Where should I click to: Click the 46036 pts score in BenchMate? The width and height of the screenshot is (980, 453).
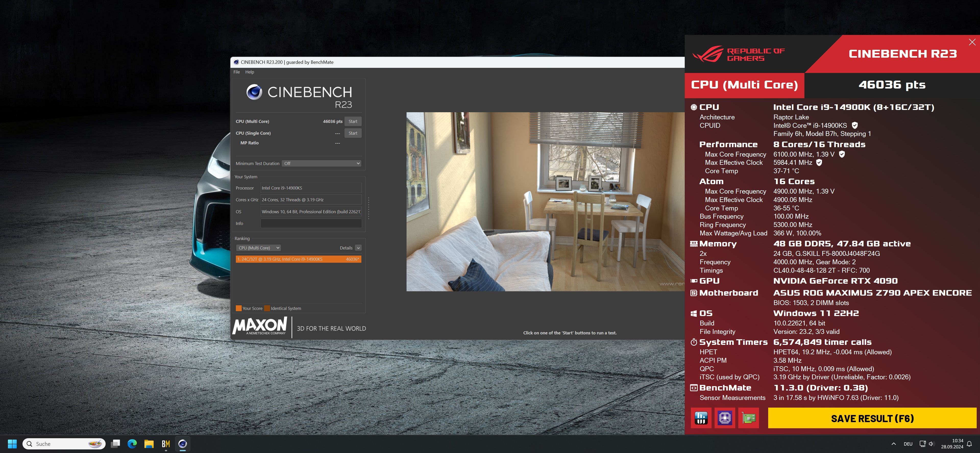pyautogui.click(x=892, y=85)
